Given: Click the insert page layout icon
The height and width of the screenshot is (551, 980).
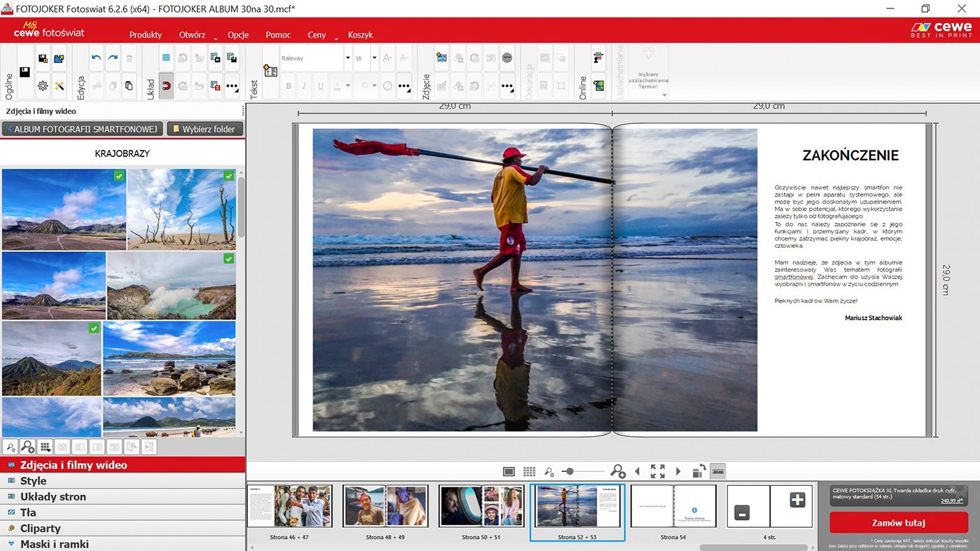Looking at the screenshot, I should [x=232, y=58].
